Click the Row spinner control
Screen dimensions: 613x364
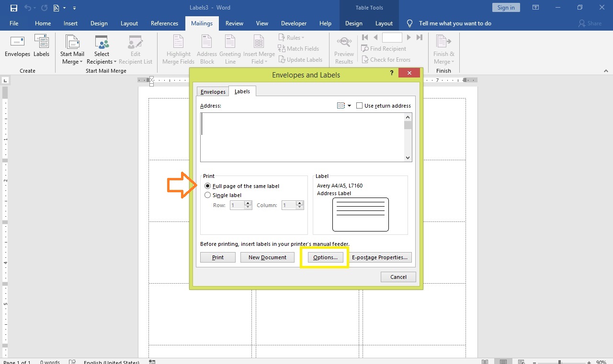[x=248, y=205]
